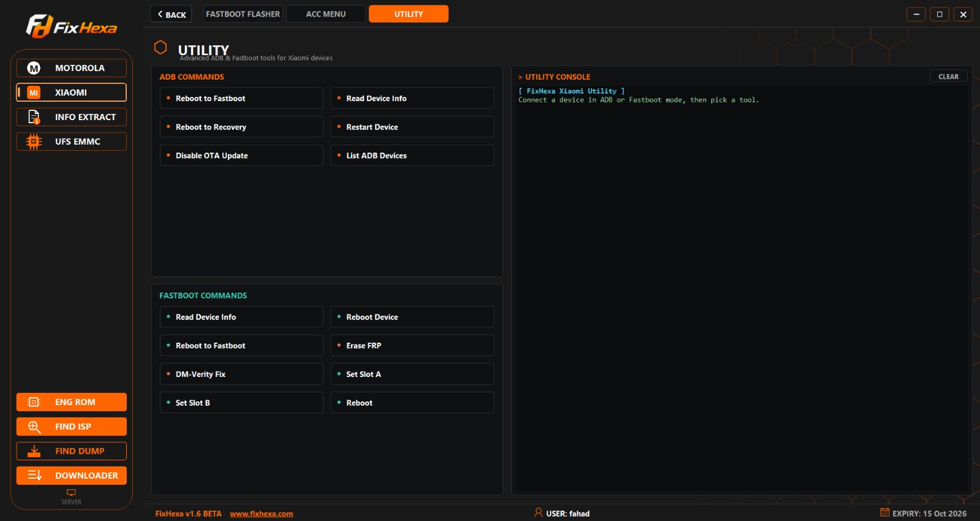Run Fastboot Reboot Device command

(x=412, y=317)
